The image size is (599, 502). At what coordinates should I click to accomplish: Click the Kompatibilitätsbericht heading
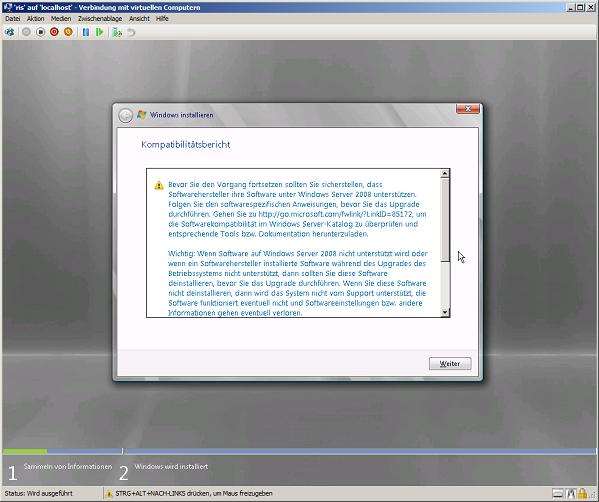point(186,144)
